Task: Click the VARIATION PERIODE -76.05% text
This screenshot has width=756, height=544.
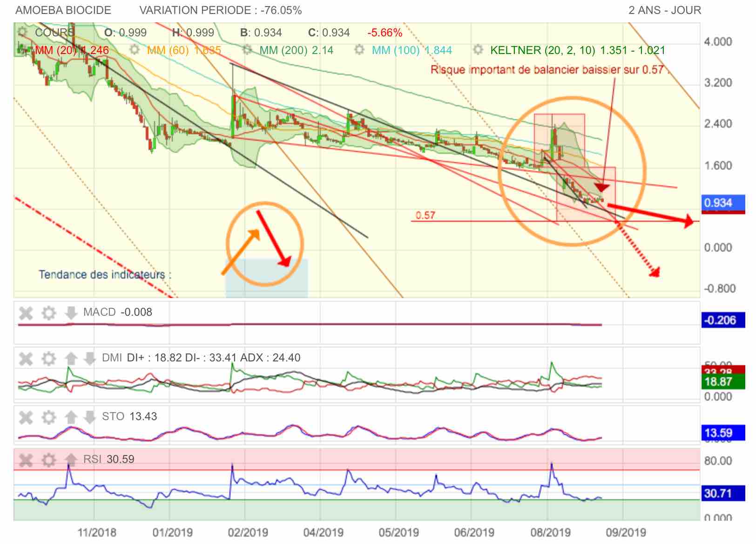Action: (x=221, y=10)
